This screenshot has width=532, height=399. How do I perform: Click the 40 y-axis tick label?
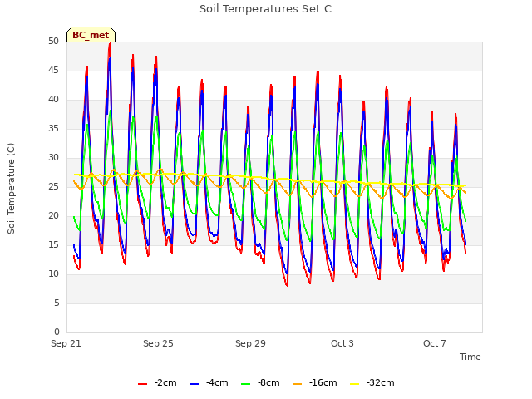coord(53,100)
